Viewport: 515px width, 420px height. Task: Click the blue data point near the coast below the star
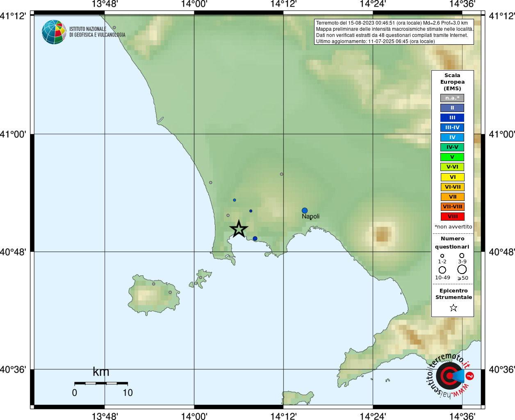click(255, 239)
